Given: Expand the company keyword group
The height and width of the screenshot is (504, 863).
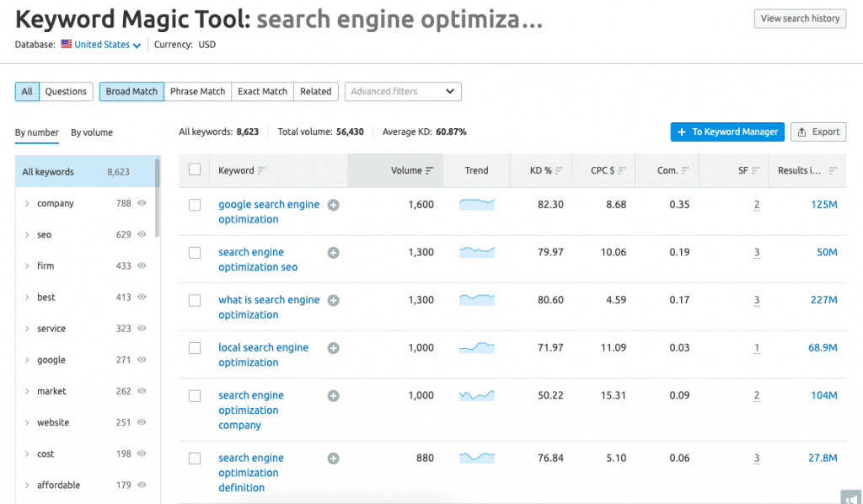Looking at the screenshot, I should click(26, 204).
